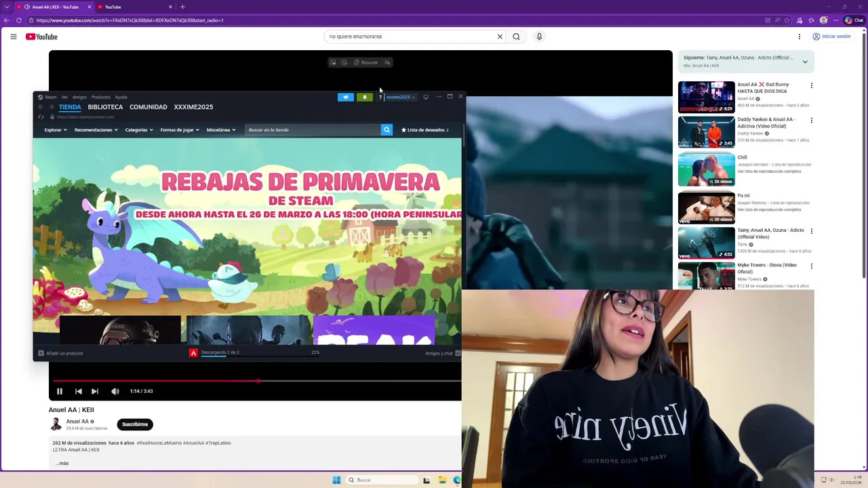
Task: Open more options for Anuel AA Bad Bunny video
Action: click(x=811, y=85)
